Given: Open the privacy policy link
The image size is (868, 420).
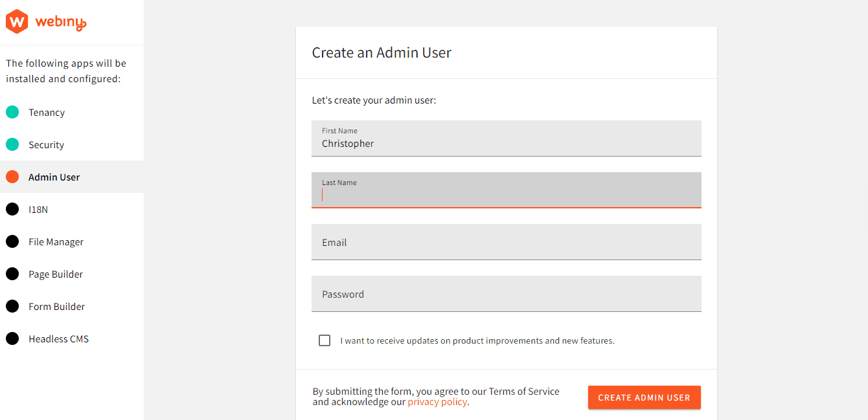Looking at the screenshot, I should [x=437, y=401].
